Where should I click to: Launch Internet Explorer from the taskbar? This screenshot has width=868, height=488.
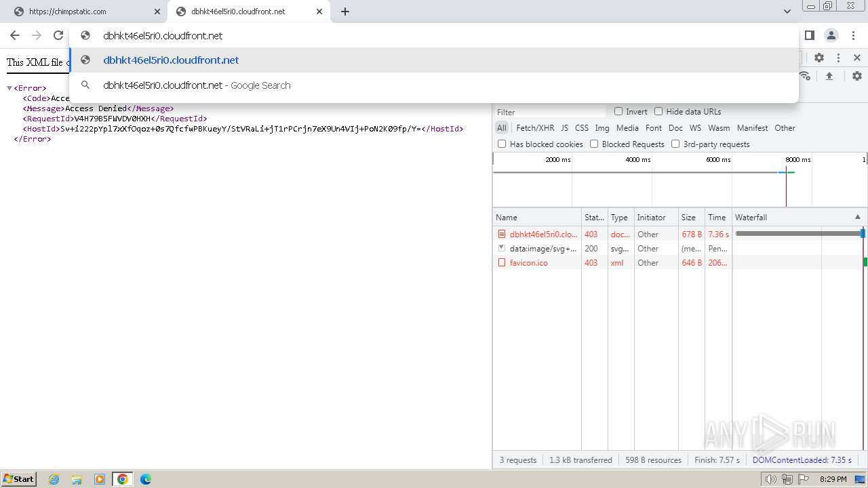point(54,479)
